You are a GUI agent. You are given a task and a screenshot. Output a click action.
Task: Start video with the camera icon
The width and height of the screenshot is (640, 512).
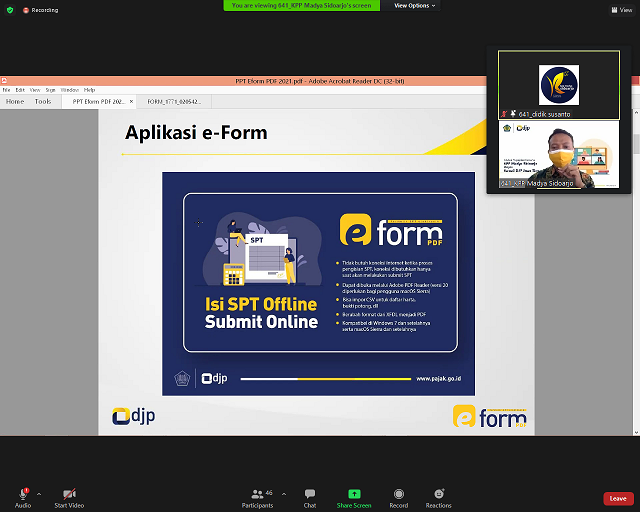69,493
